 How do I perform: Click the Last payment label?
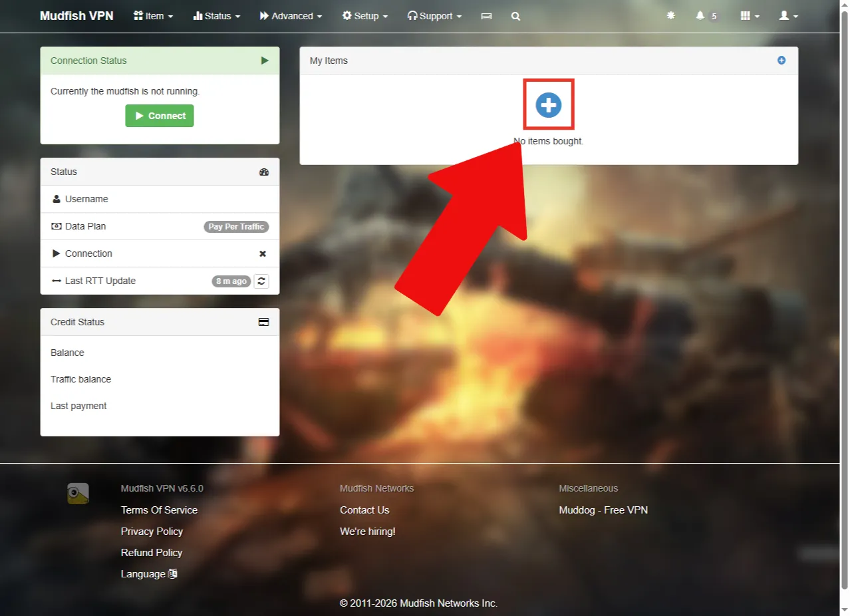[78, 406]
